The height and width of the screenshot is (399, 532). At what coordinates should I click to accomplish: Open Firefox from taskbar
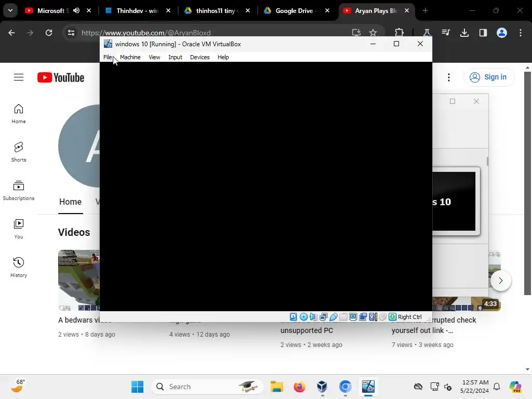[x=300, y=387]
